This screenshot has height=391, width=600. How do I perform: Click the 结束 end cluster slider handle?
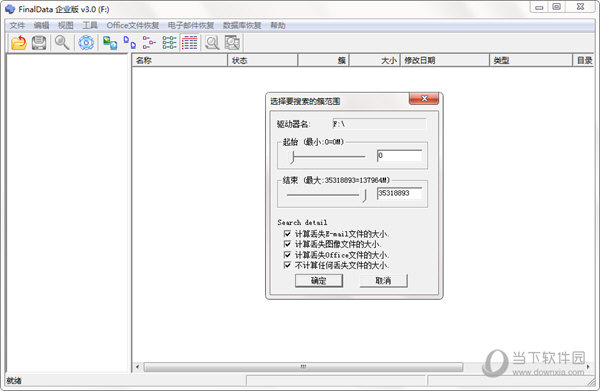pos(364,196)
